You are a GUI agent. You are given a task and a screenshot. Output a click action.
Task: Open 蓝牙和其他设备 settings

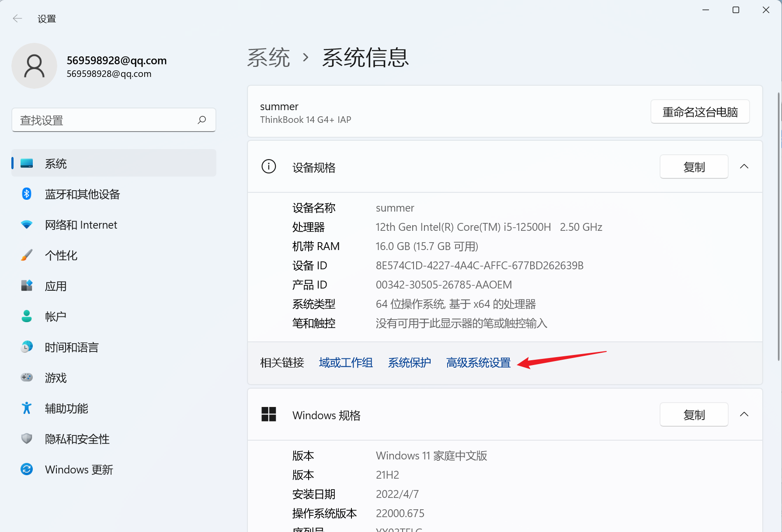(x=114, y=194)
